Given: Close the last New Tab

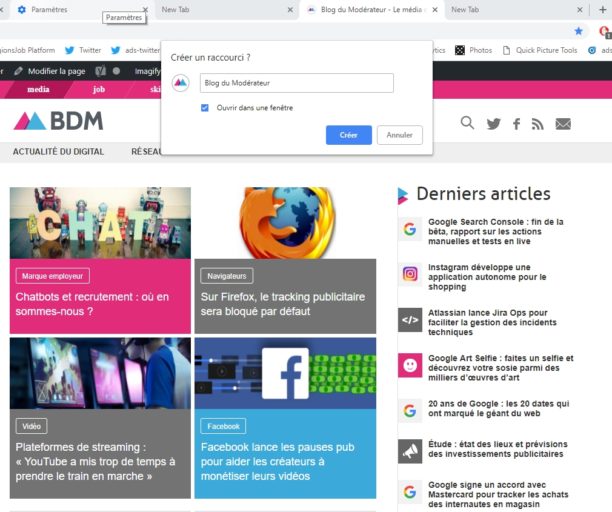Looking at the screenshot, I should pyautogui.click(x=580, y=10).
